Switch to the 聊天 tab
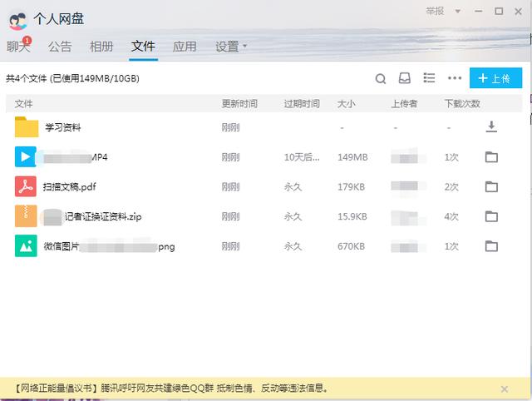 pyautogui.click(x=18, y=47)
